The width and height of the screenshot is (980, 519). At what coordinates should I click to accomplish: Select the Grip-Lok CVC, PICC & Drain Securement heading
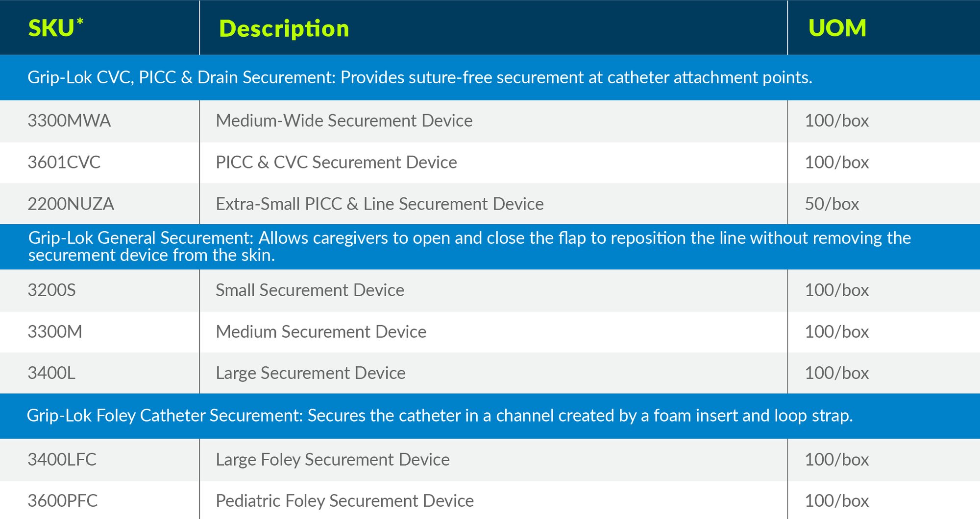(x=420, y=77)
